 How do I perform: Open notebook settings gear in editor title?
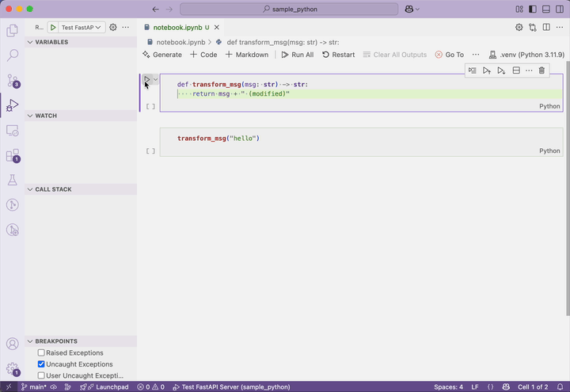pyautogui.click(x=519, y=27)
